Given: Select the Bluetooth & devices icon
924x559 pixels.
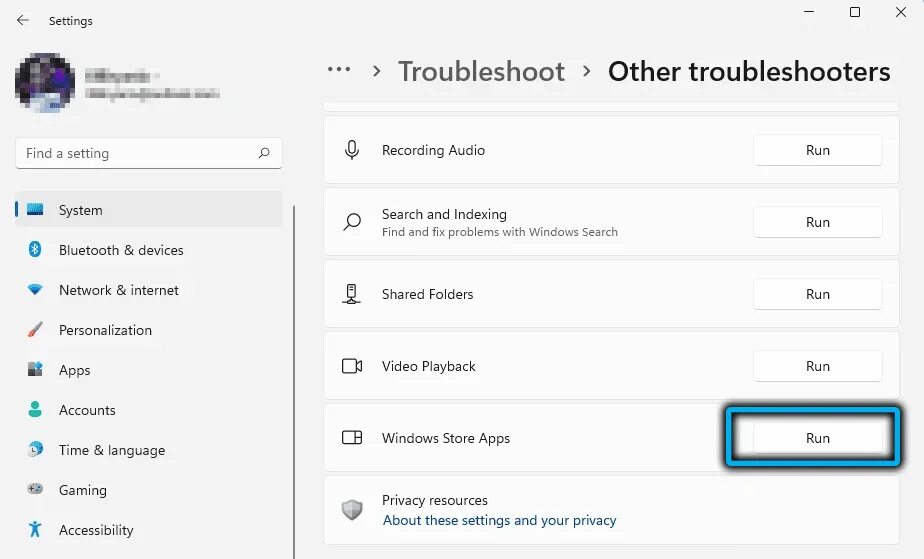Looking at the screenshot, I should 35,250.
